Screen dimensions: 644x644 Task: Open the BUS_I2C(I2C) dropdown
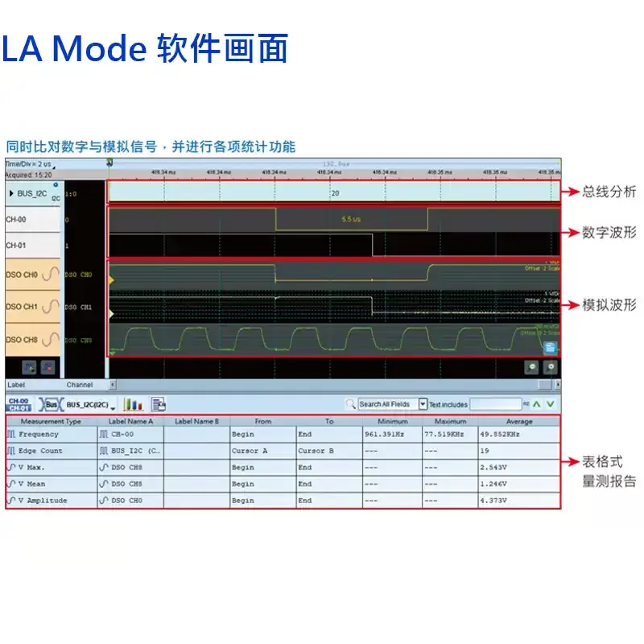tap(113, 406)
